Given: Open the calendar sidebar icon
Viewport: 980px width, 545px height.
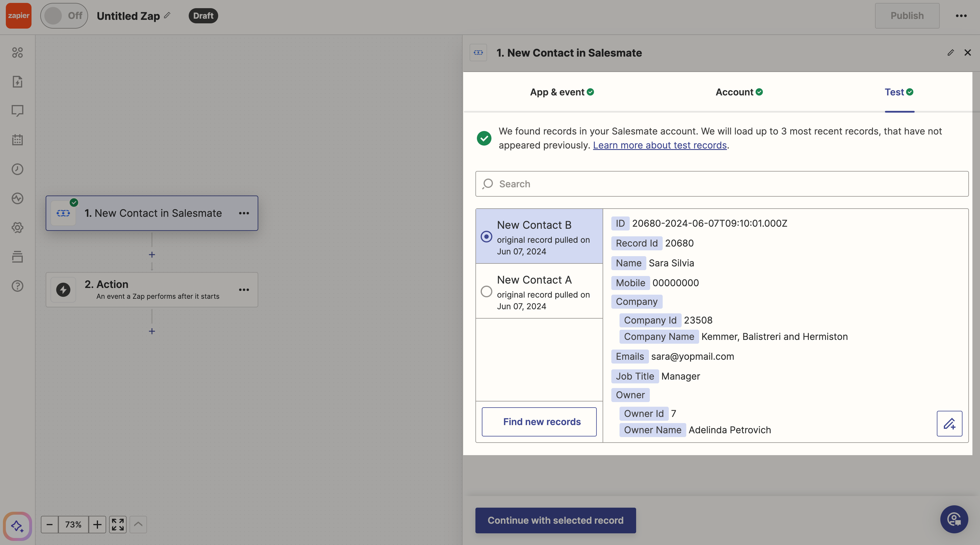Looking at the screenshot, I should point(17,140).
